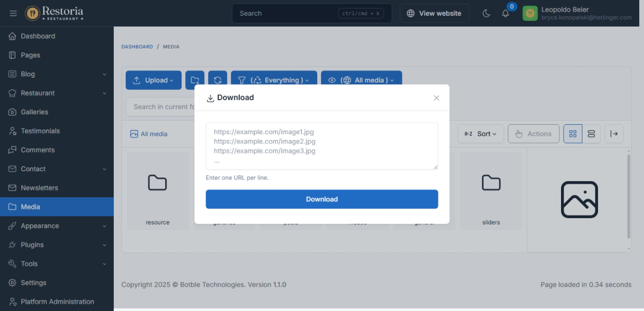Collapse the media details panel
Screen dimensions: 644x311
[x=614, y=134]
